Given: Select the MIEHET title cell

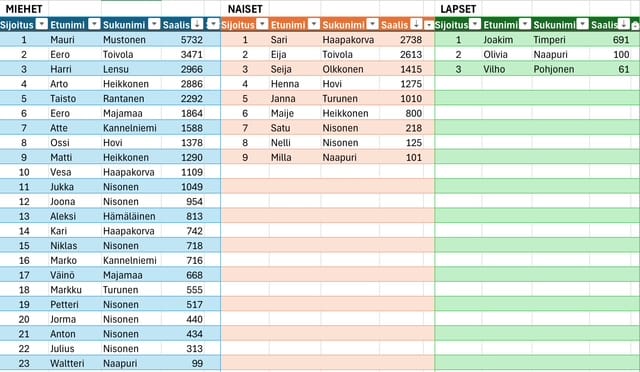Looking at the screenshot, I should [24, 9].
